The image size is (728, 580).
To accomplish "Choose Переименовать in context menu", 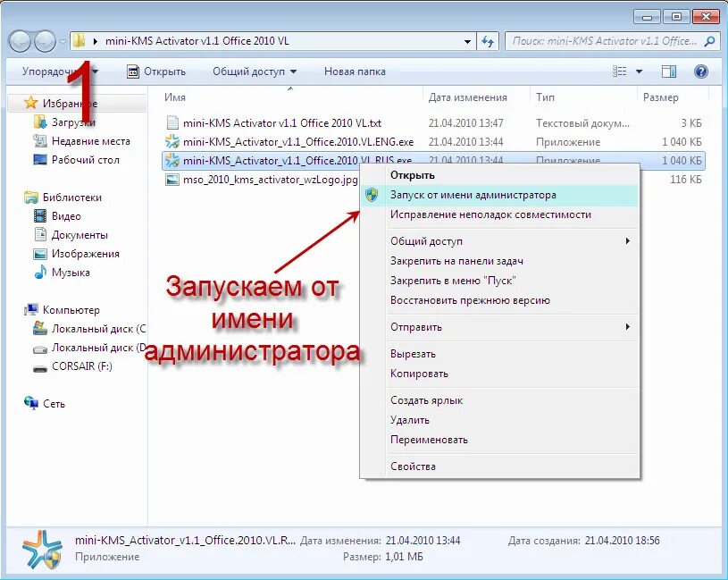I will point(499,440).
